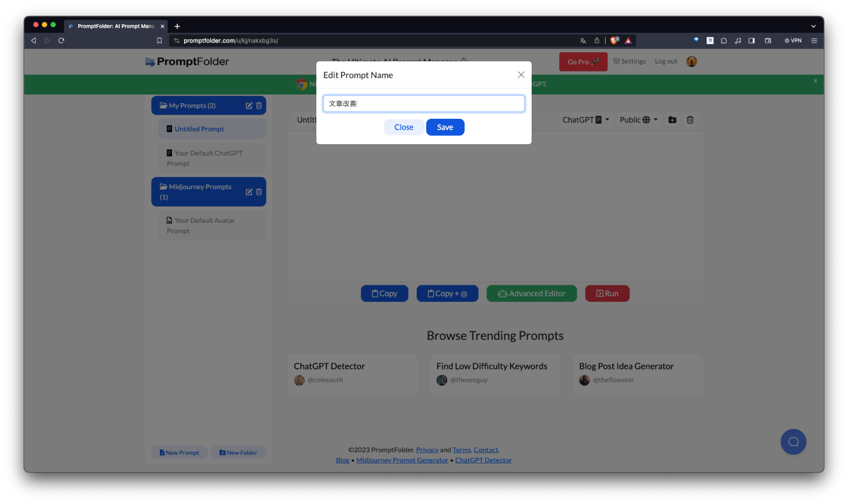Click the prompt name text field
Viewport: 848px width, 504px height.
click(x=424, y=104)
